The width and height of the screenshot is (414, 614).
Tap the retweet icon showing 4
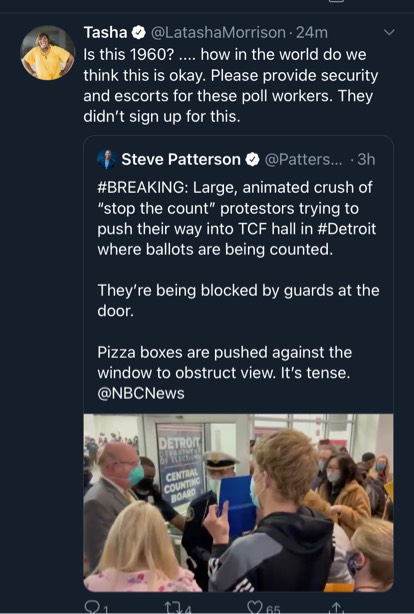(x=172, y=608)
